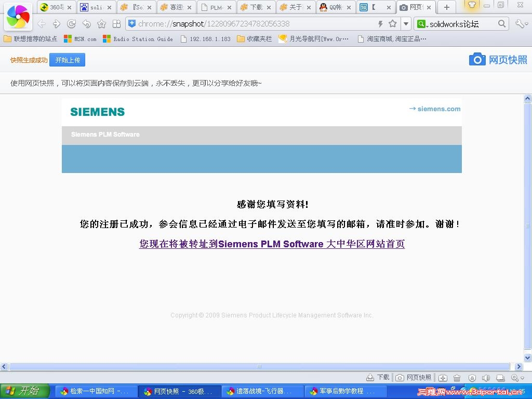Click the trash cleanup status icon

[457, 378]
